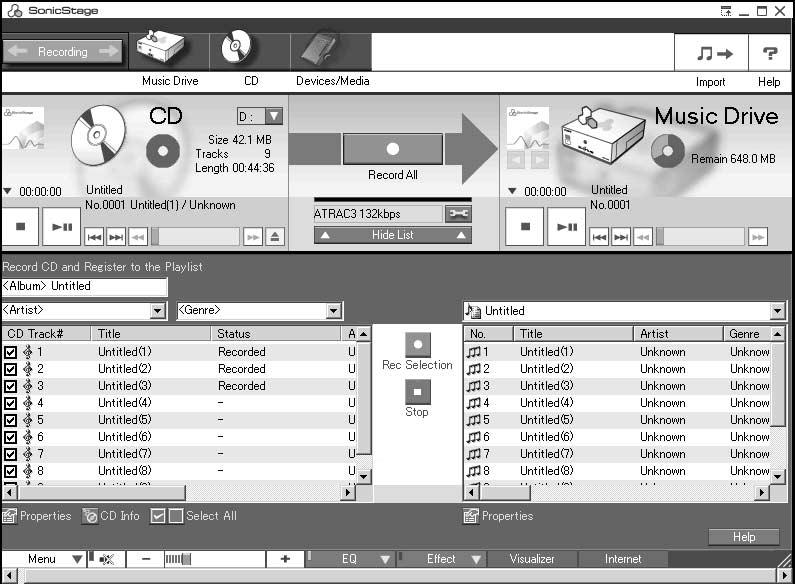
Task: Open Properties for the CD track list
Action: point(37,516)
